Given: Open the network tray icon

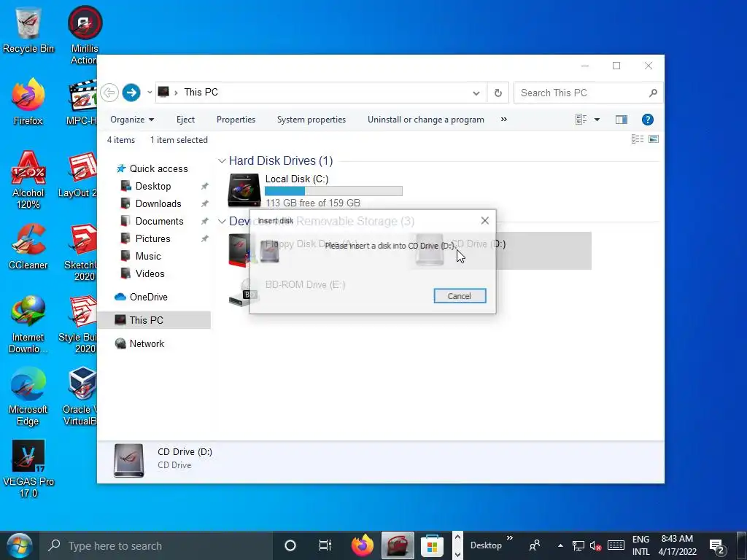Looking at the screenshot, I should pos(578,545).
